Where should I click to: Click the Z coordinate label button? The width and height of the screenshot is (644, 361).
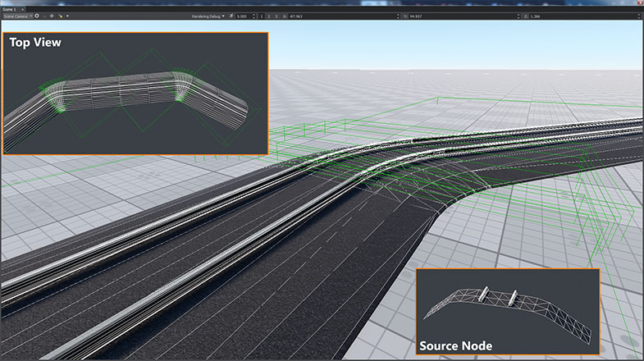tap(525, 16)
